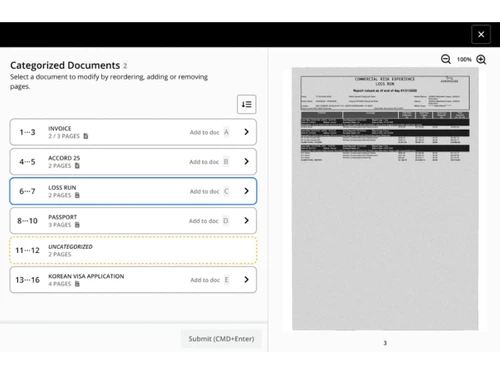Click the page icon beside Loss Run pages
Image resolution: width=500 pixels, height=375 pixels.
pos(77,195)
